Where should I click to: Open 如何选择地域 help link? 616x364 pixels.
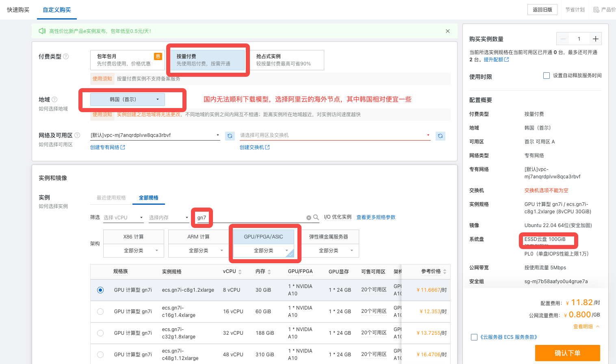(x=53, y=109)
